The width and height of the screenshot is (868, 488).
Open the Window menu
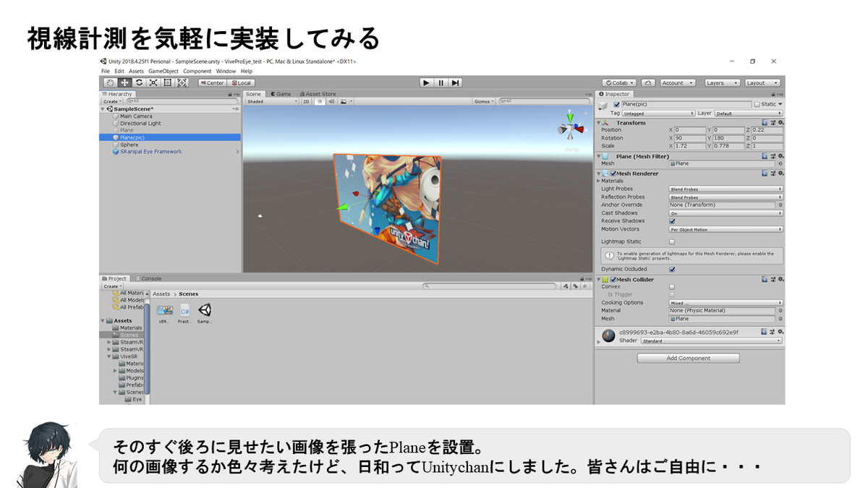pyautogui.click(x=226, y=71)
